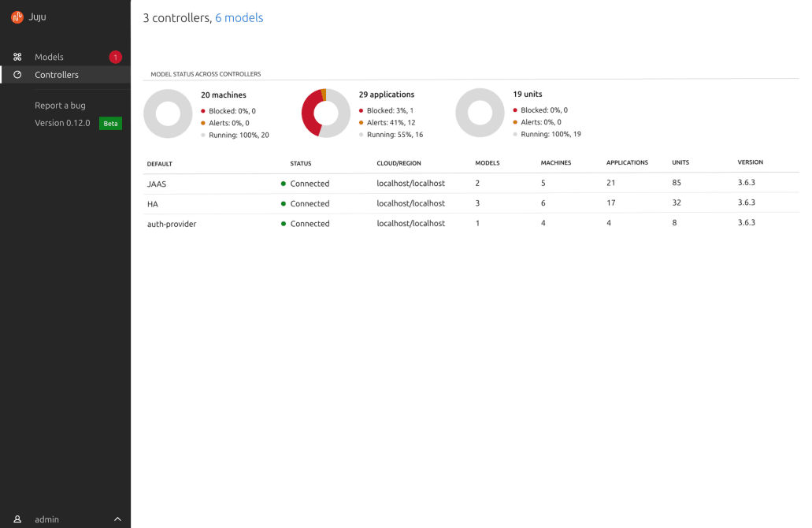Select the auth-provider controller name
The width and height of the screenshot is (812, 528).
point(172,224)
